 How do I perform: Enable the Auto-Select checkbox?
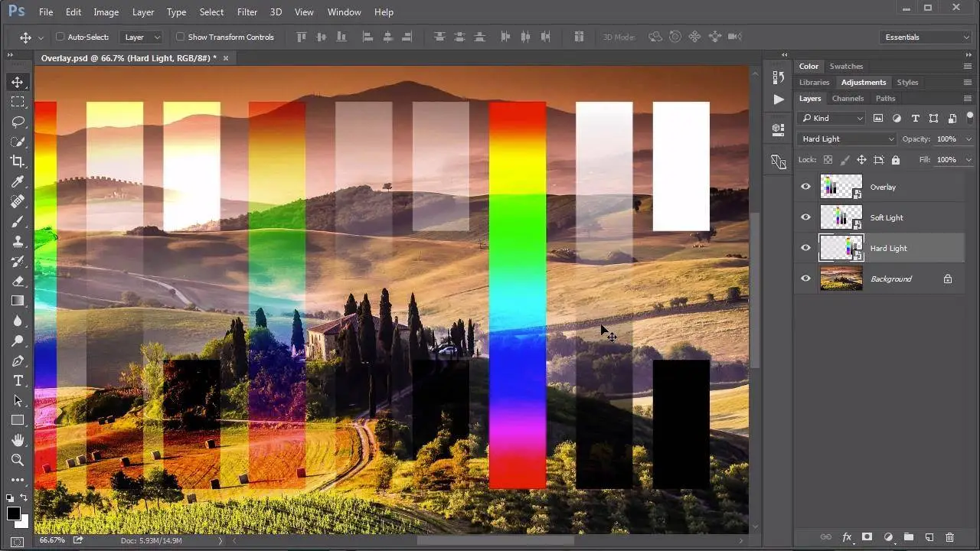[x=60, y=37]
